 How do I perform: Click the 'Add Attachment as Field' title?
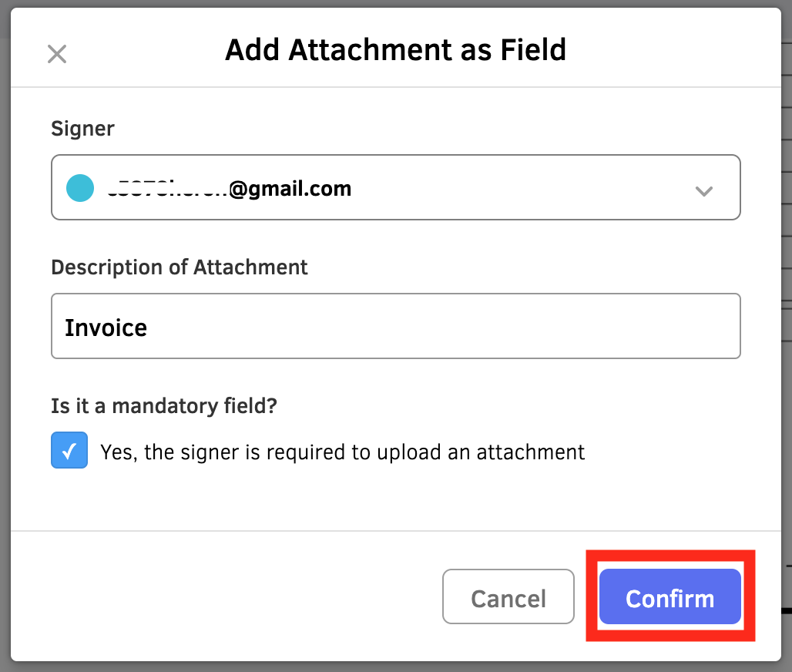pos(395,49)
